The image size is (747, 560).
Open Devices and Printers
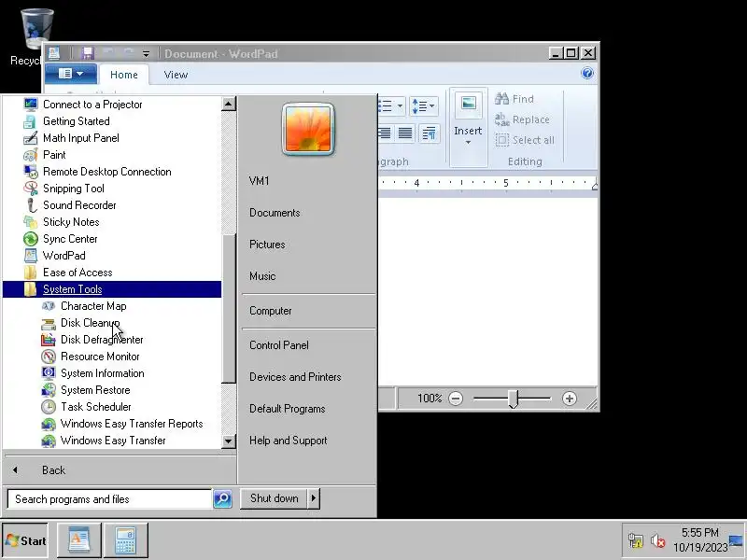(x=295, y=377)
